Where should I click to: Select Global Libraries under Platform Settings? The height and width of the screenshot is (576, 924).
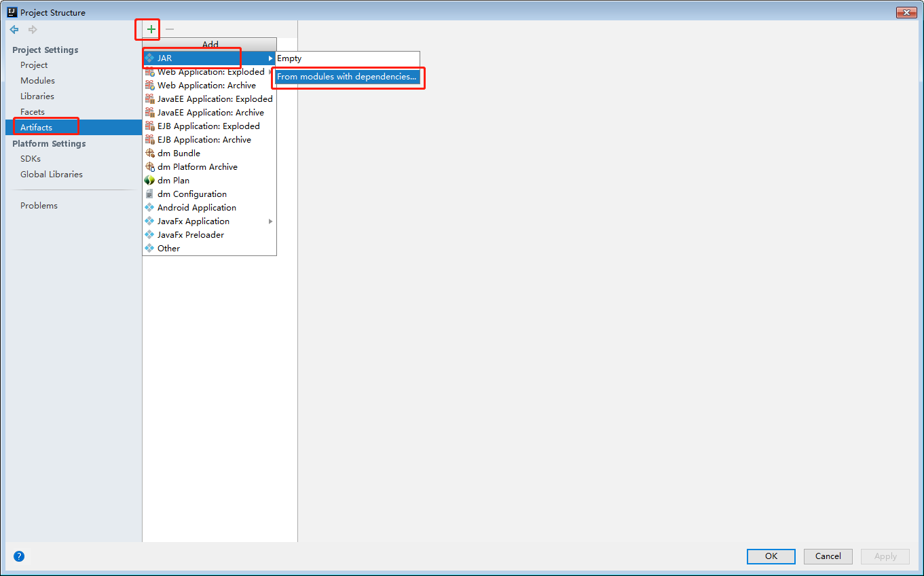point(52,174)
